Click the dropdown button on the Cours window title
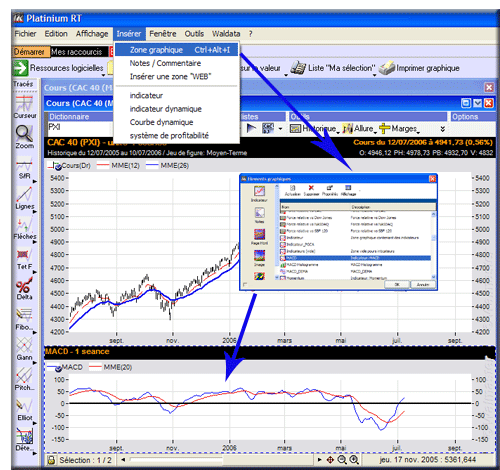 click(477, 103)
